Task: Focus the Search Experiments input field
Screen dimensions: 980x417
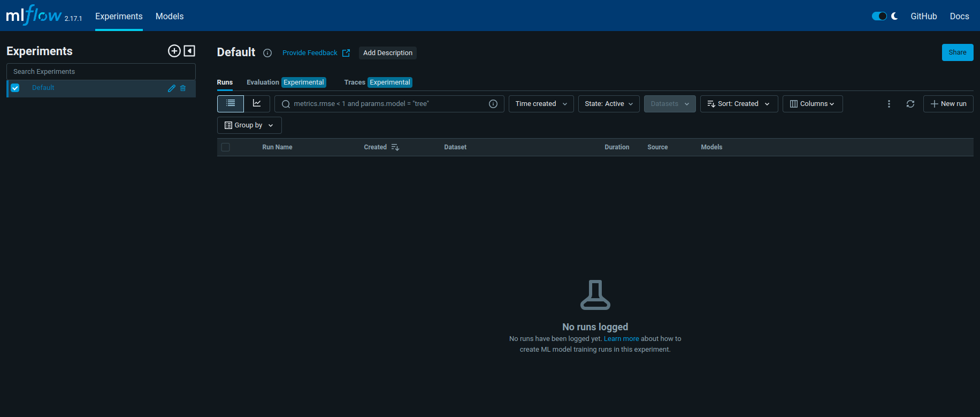Action: click(101, 72)
